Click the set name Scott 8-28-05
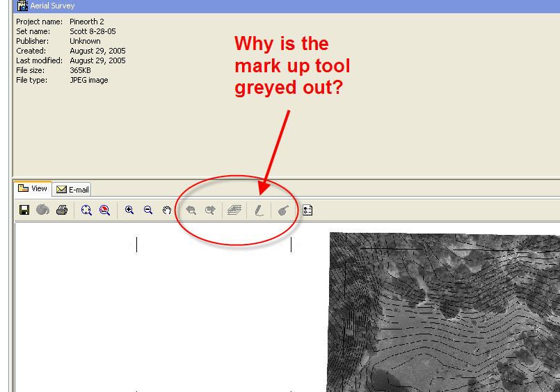 click(93, 31)
